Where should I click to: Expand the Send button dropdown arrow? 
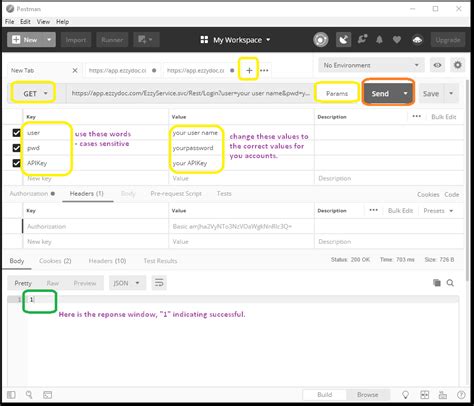[x=406, y=94]
